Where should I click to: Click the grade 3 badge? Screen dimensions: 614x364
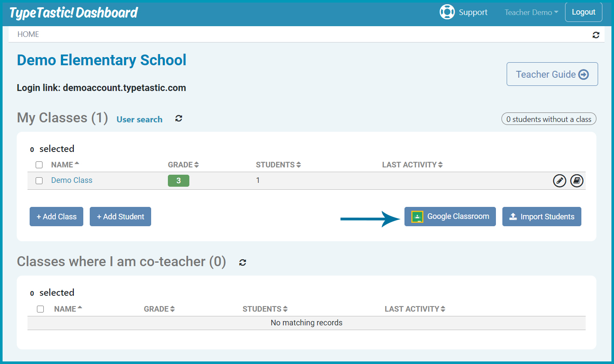click(x=179, y=181)
